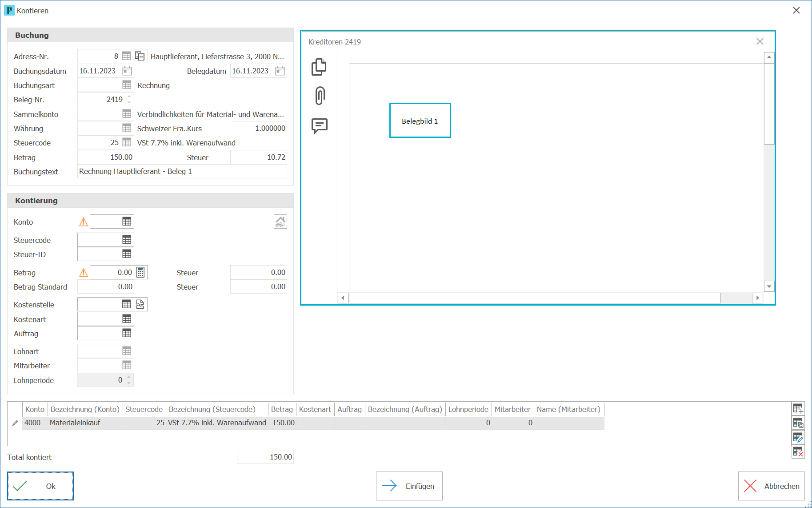The height and width of the screenshot is (508, 812).
Task: Click the pencil icon on row 4000
Action: (x=15, y=423)
